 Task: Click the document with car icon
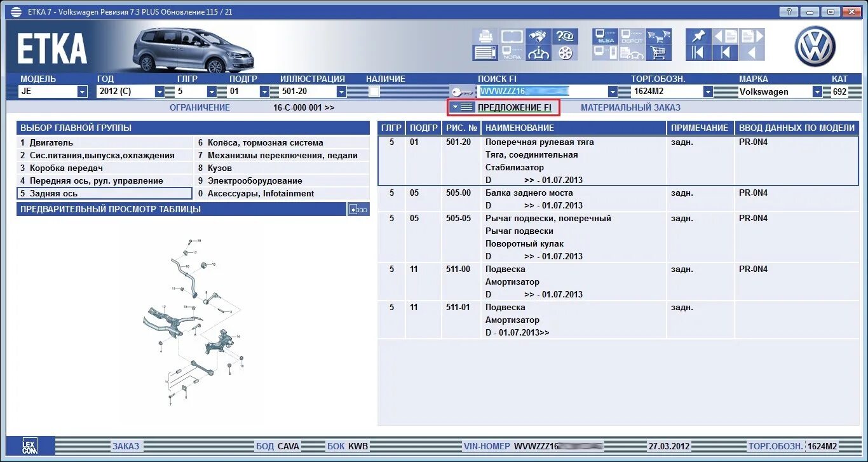coord(632,53)
